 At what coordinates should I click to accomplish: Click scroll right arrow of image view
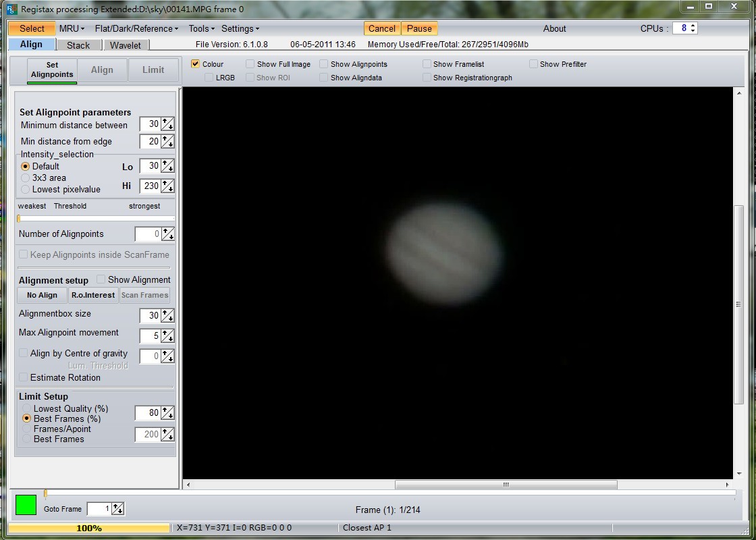click(x=728, y=485)
